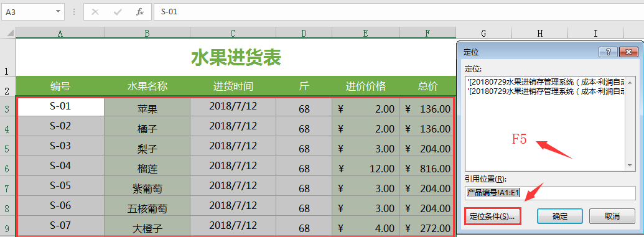644x237 pixels.
Task: Select column B header
Action: point(147,34)
